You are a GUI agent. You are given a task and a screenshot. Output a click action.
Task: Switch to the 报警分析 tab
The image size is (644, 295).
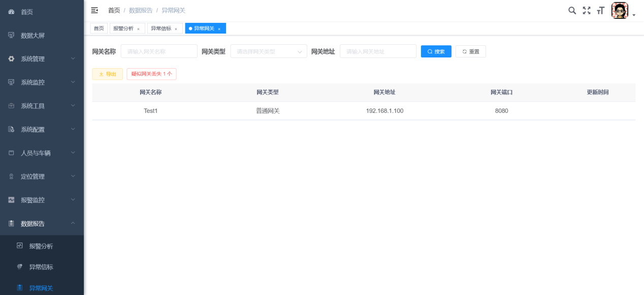pos(123,28)
